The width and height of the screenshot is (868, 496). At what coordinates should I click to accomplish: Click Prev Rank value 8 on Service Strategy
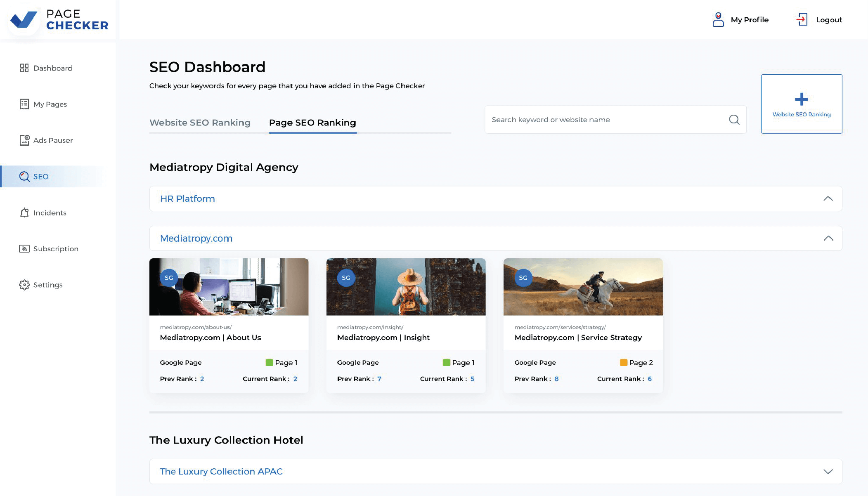pos(557,379)
